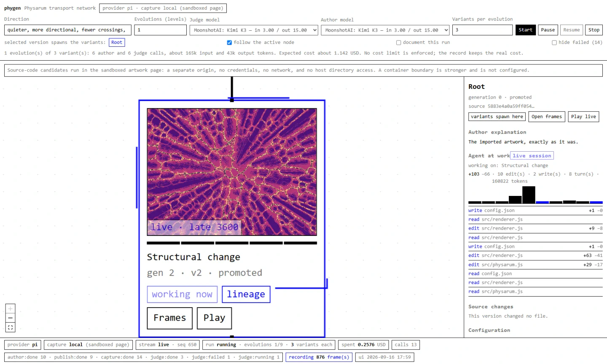Click working now on the node card

click(x=182, y=294)
